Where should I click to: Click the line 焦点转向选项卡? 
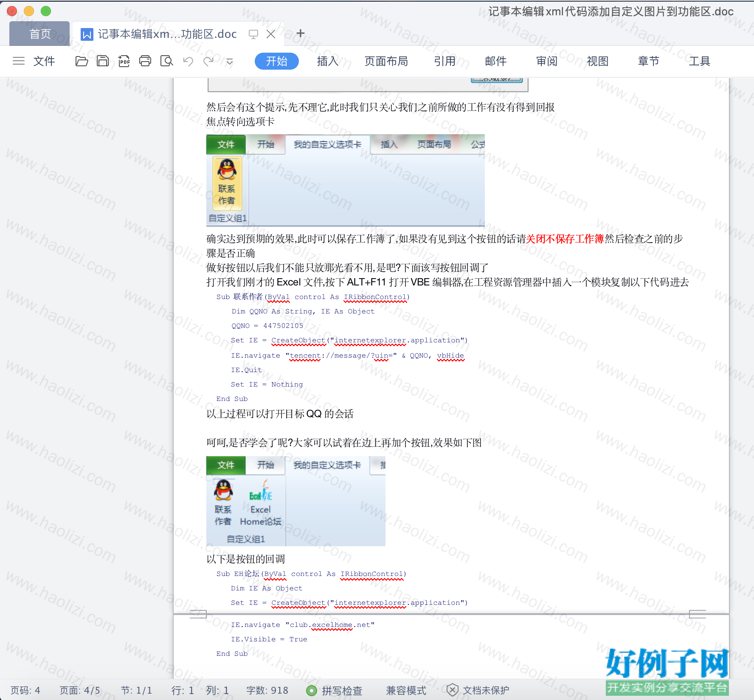tap(240, 121)
